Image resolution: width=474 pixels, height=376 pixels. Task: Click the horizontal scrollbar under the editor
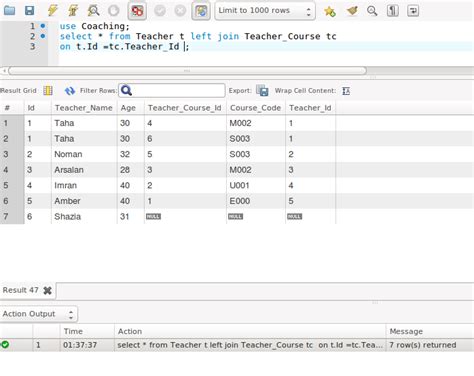(x=187, y=71)
